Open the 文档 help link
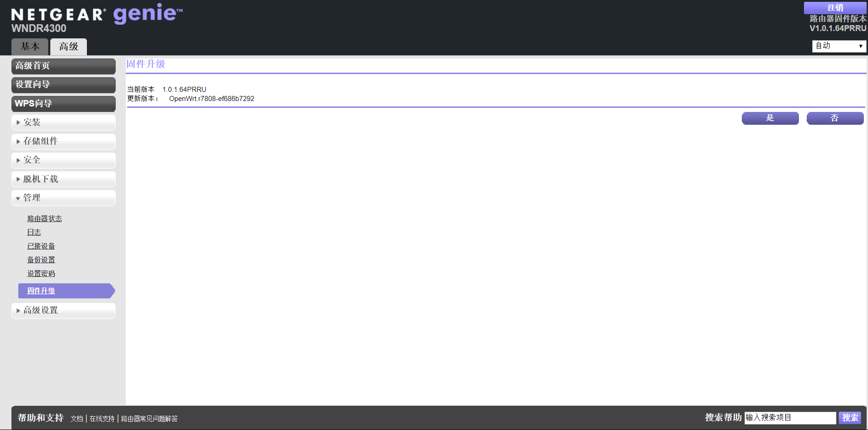 point(77,419)
